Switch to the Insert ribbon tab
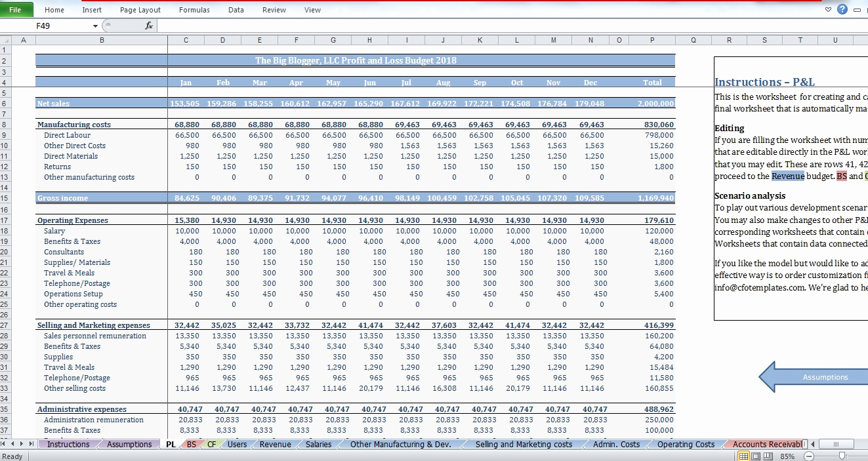868x461 pixels. (x=92, y=10)
